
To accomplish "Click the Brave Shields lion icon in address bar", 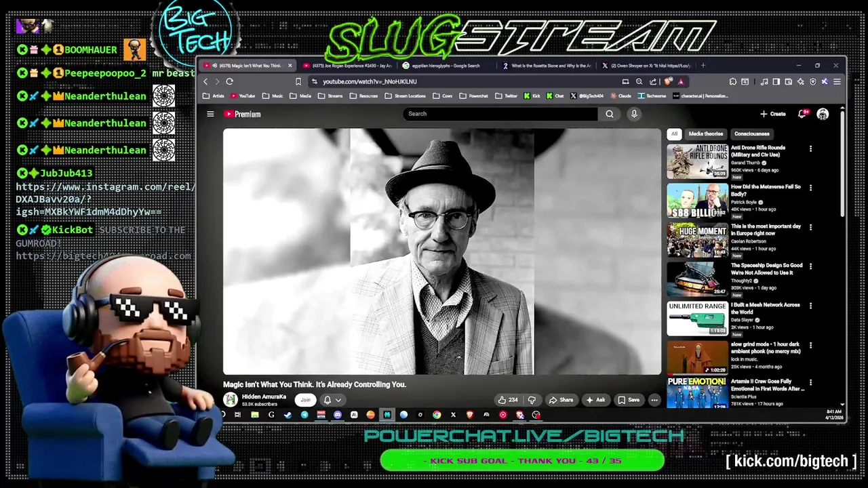I will (667, 81).
